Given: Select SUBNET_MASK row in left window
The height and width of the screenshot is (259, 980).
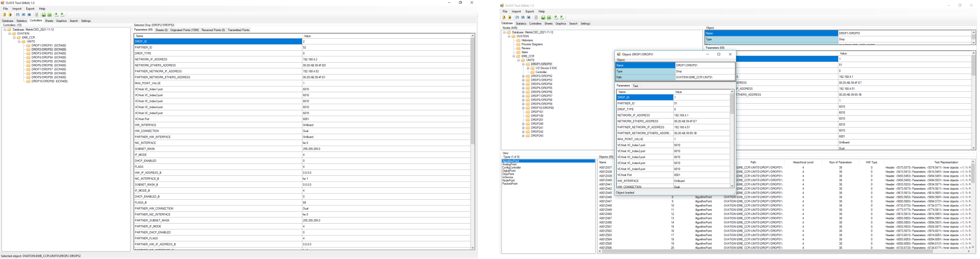Looking at the screenshot, I should 302,149.
